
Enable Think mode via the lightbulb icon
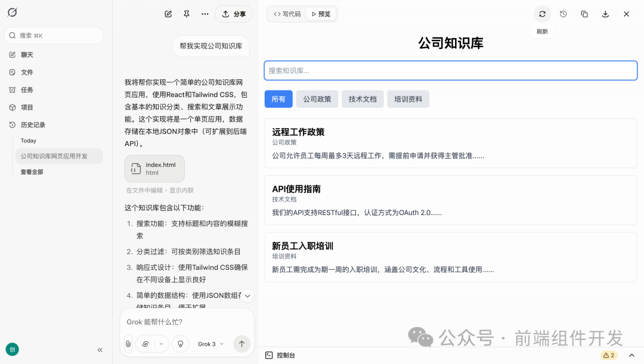click(180, 344)
